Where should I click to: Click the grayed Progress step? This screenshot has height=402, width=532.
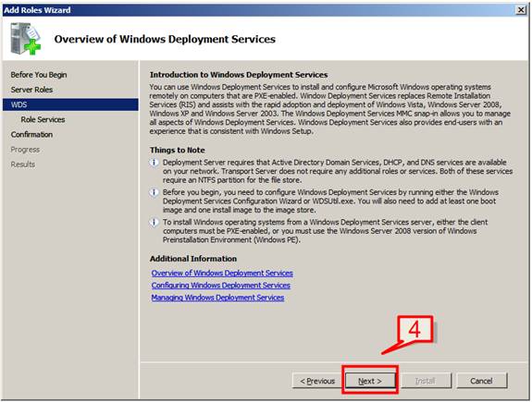[x=25, y=150]
